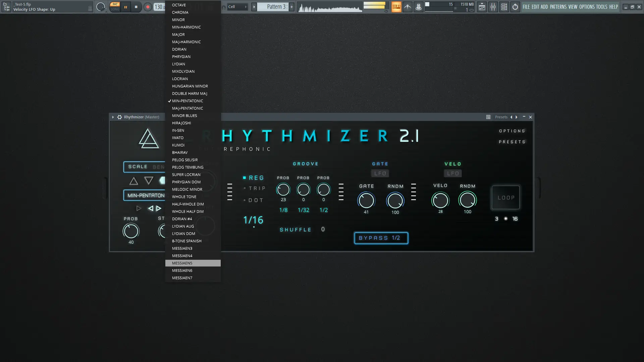Toggle the VELO LFO switch
Viewport: 644px width, 362px height.
click(453, 173)
